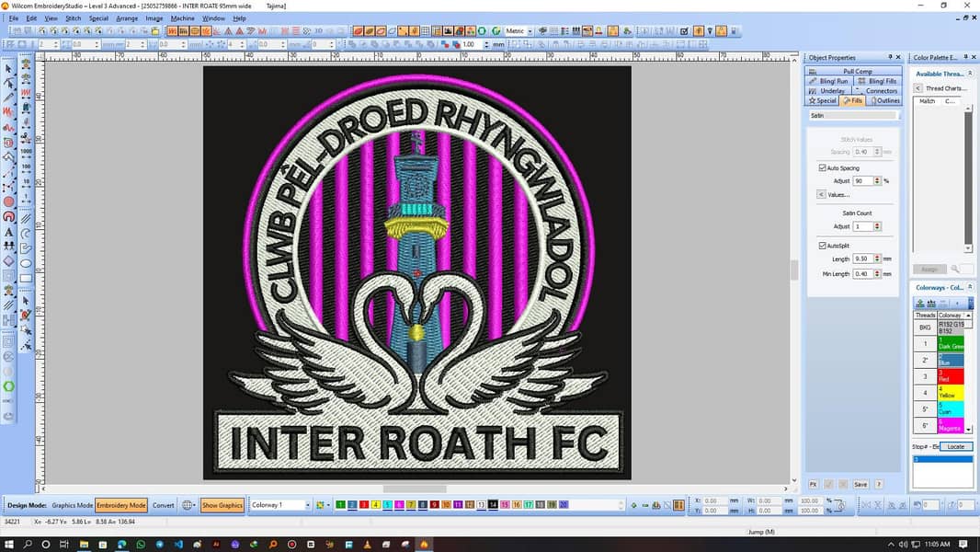This screenshot has height=552, width=980.
Task: Switch to Graphics Mode
Action: (72, 505)
